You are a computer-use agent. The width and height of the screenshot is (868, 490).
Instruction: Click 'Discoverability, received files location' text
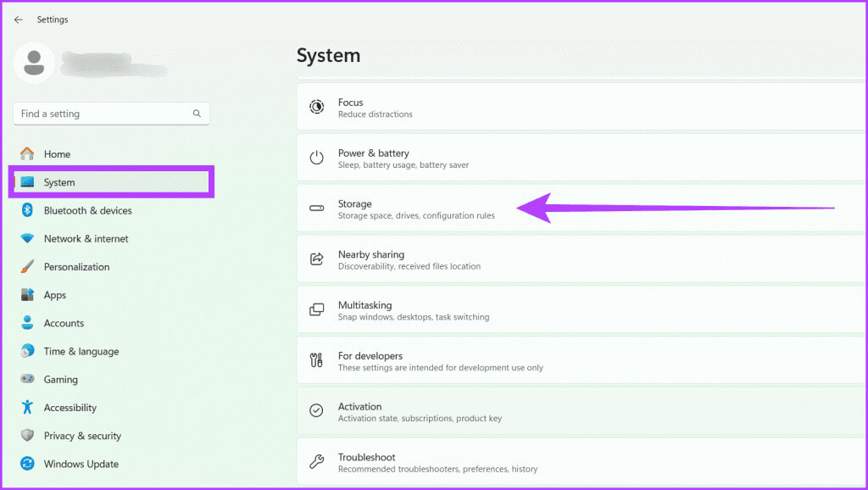(409, 266)
